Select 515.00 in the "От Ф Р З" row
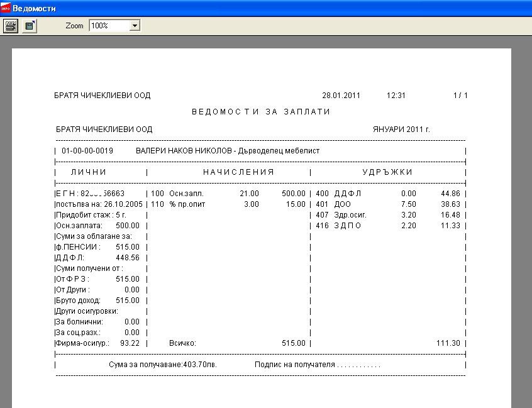The width and height of the screenshot is (532, 408). pos(128,278)
